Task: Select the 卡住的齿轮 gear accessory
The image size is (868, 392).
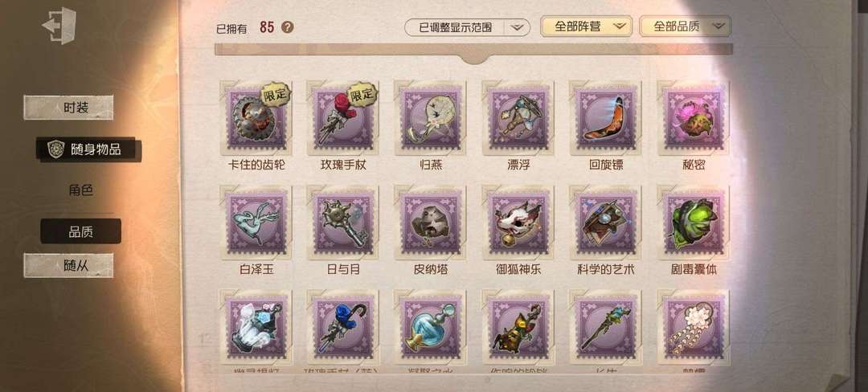Action: [x=256, y=118]
